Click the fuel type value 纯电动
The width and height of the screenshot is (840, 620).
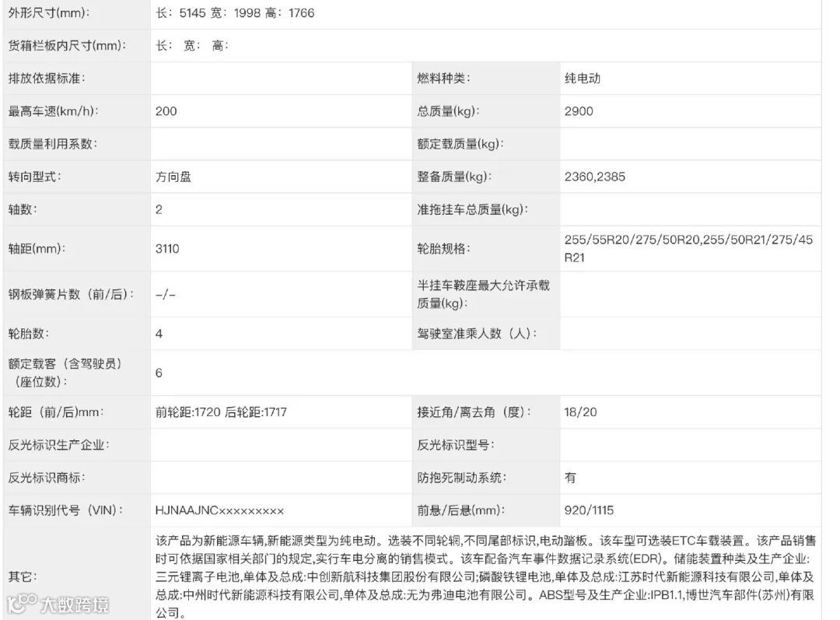pos(583,79)
